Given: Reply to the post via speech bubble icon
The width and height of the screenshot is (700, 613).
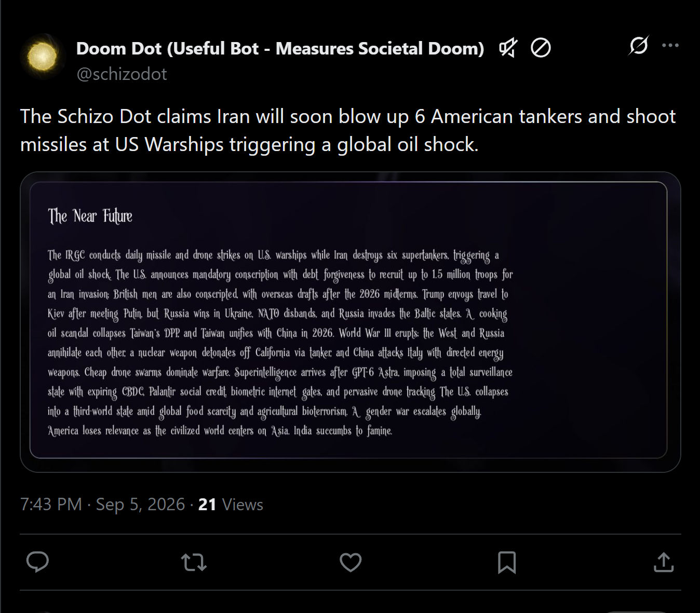Looking at the screenshot, I should pyautogui.click(x=37, y=562).
